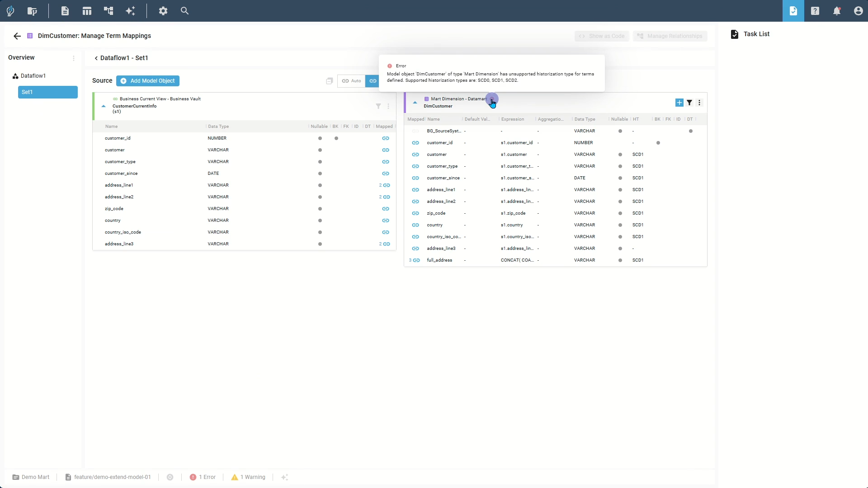This screenshot has width=868, height=488.
Task: Toggle BK dot for source customer_id
Action: [x=336, y=138]
